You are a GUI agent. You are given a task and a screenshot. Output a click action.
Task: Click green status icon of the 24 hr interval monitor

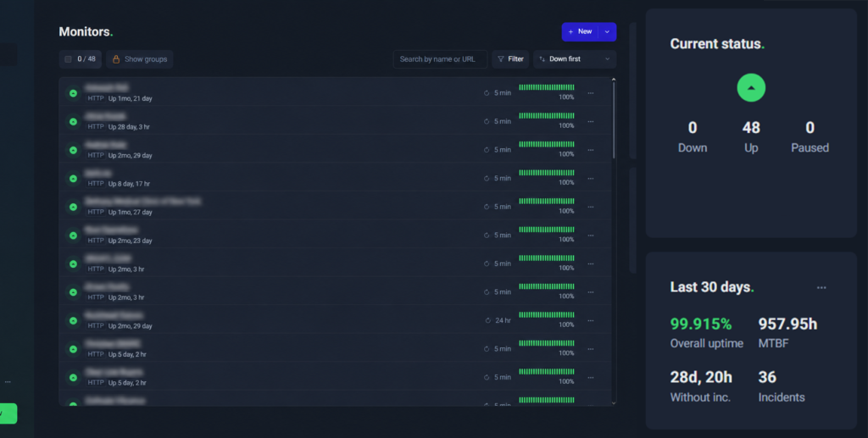click(73, 321)
